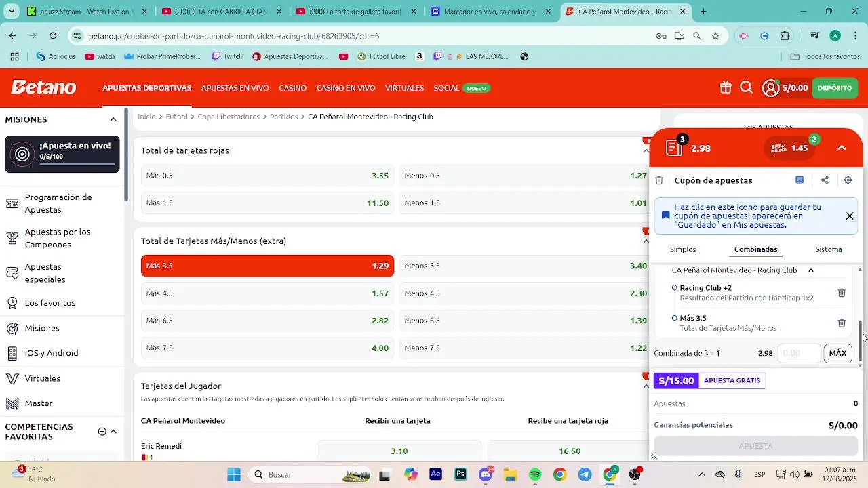Image resolution: width=868 pixels, height=488 pixels.
Task: Switch to Sistema coupon tab
Action: coord(829,249)
